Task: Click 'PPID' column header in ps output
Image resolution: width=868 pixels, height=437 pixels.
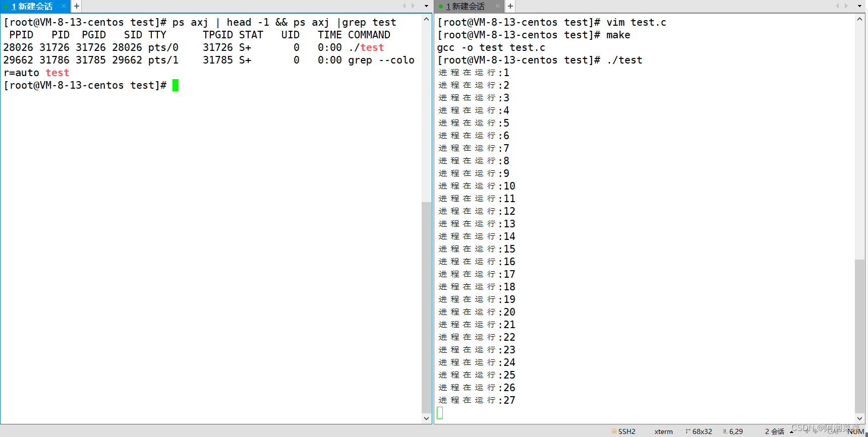Action: click(21, 35)
